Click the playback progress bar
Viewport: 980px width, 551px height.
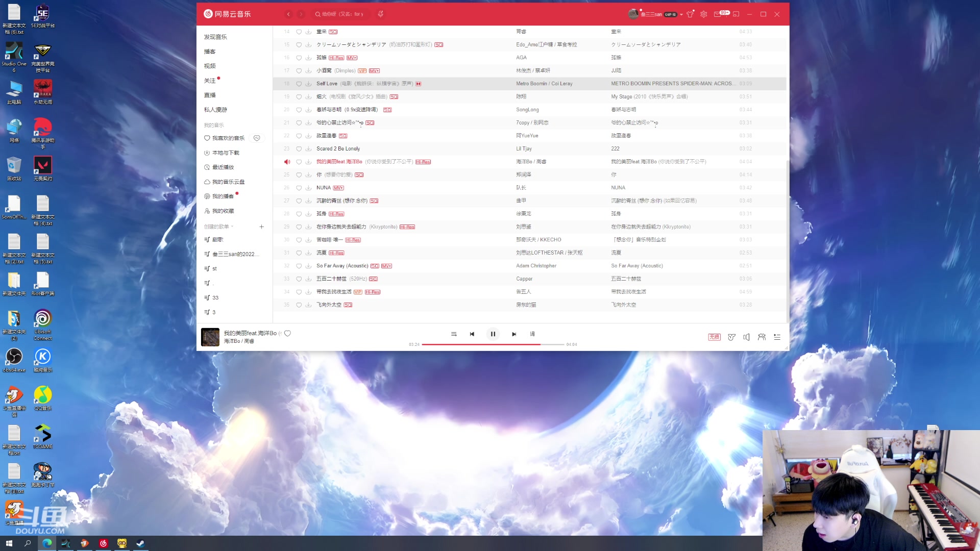pos(493,344)
